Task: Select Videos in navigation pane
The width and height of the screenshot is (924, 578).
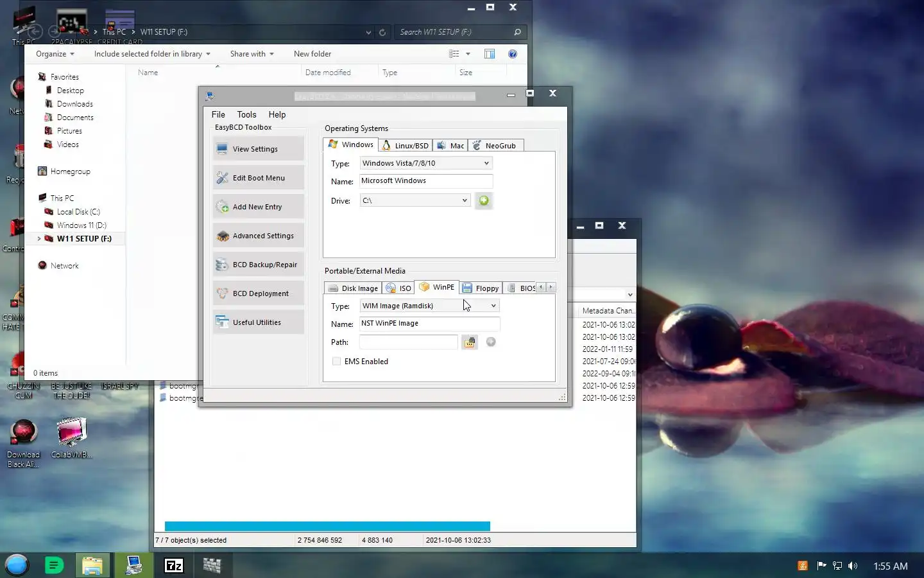Action: click(67, 144)
